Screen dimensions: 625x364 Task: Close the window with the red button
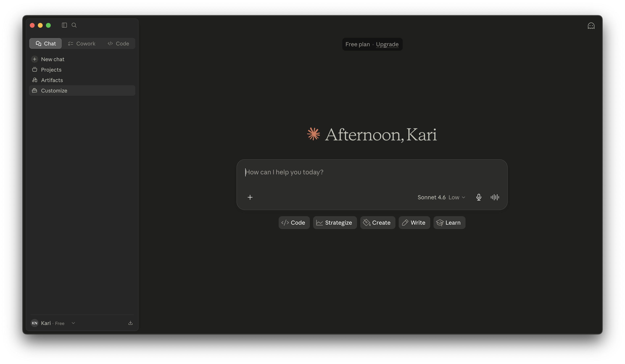click(x=32, y=25)
